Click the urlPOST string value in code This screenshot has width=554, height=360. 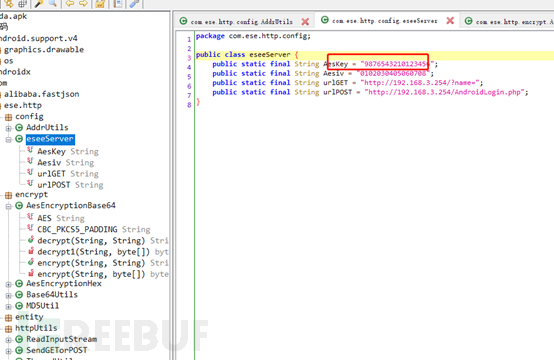pyautogui.click(x=444, y=92)
